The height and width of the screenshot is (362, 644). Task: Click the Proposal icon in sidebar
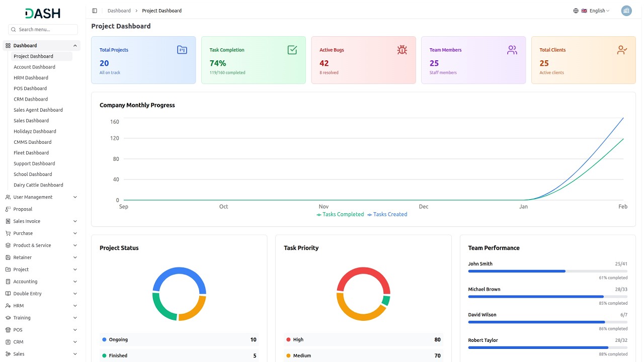pyautogui.click(x=8, y=209)
